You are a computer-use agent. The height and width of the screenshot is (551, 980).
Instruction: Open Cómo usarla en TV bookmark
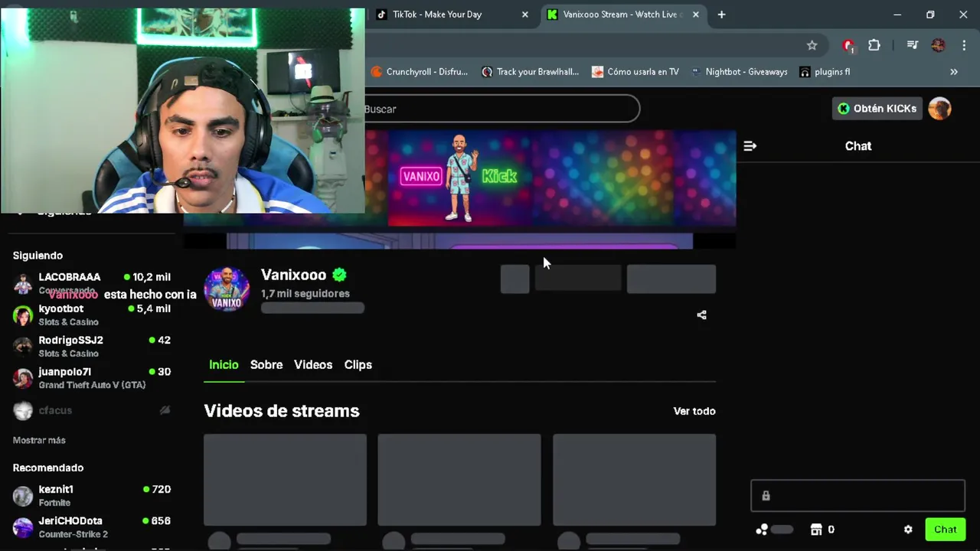pos(635,72)
